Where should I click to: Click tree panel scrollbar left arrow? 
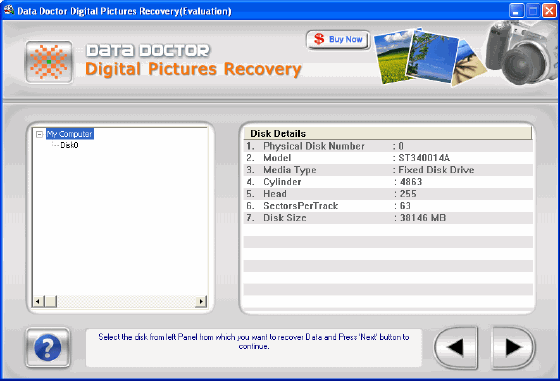(x=38, y=301)
